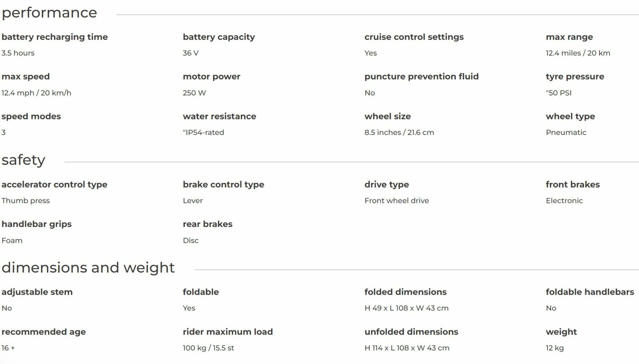The image size is (639, 364).
Task: Click the "50 PSI" tyre pressure value
Action: click(559, 93)
